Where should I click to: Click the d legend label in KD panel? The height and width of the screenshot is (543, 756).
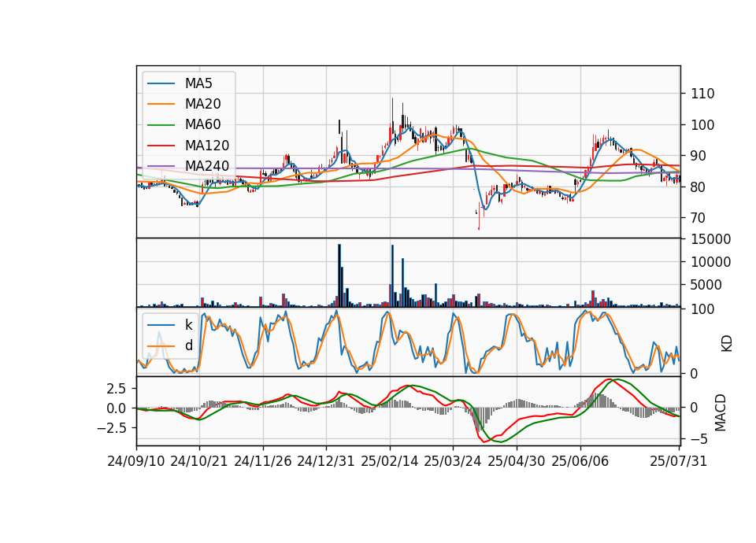click(189, 345)
